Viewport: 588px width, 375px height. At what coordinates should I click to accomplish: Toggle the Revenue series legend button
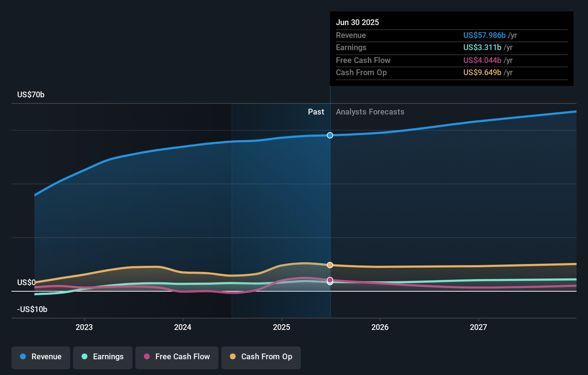point(41,357)
